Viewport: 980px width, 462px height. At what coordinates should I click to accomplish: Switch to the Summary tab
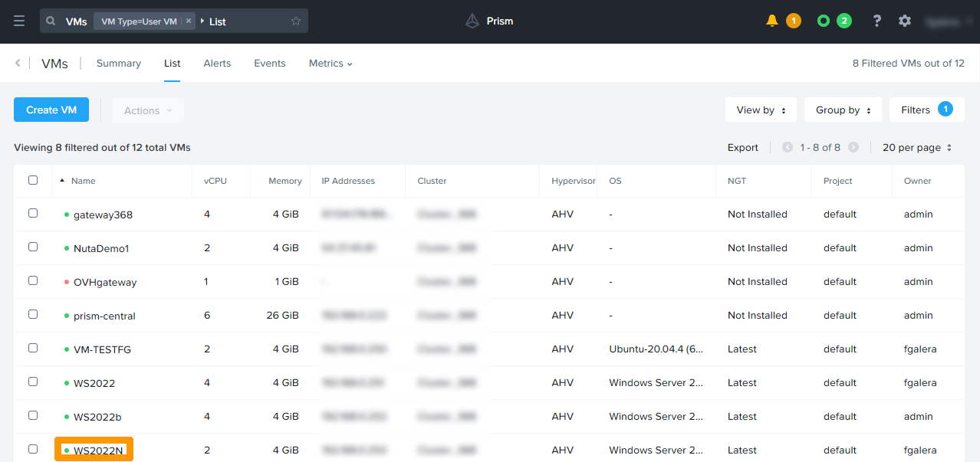119,64
